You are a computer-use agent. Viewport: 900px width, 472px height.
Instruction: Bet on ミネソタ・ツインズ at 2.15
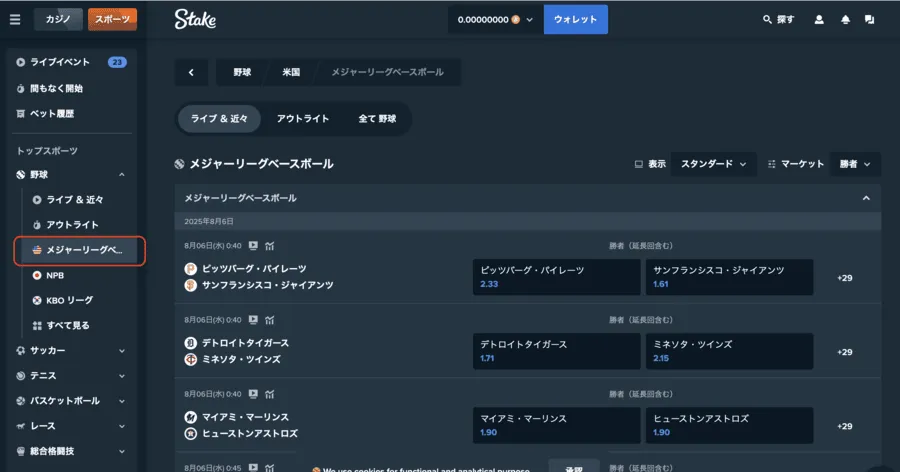tap(729, 351)
